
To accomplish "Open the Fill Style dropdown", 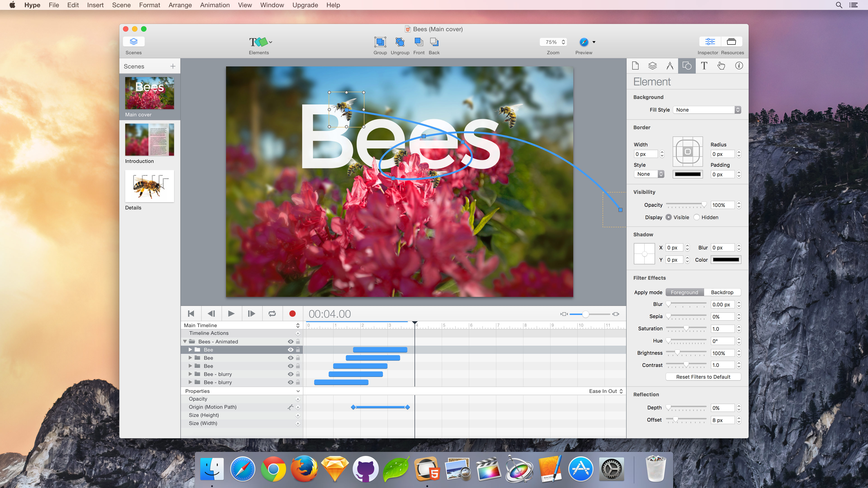I will (x=707, y=110).
